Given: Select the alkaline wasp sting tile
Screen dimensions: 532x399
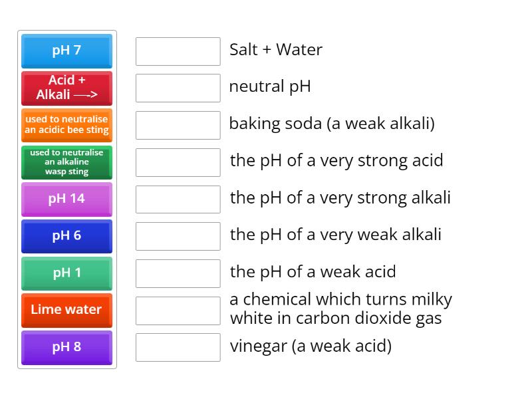Looking at the screenshot, I should click(x=66, y=162).
